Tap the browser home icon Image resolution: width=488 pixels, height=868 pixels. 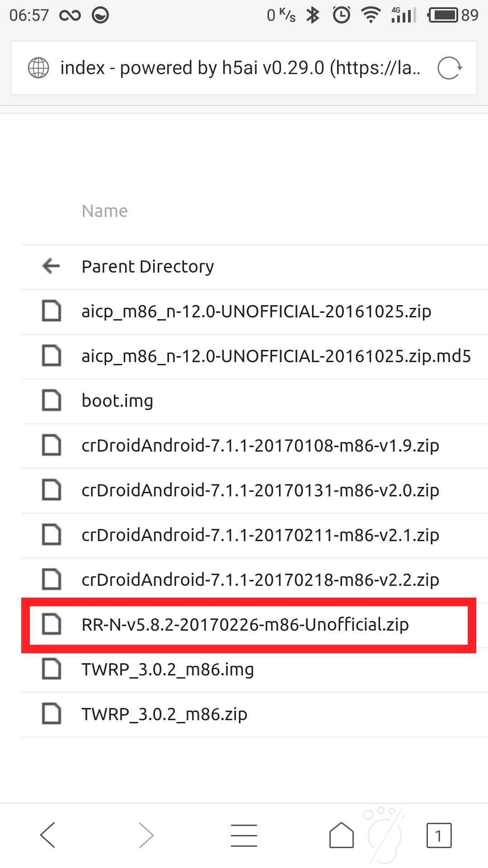(342, 835)
